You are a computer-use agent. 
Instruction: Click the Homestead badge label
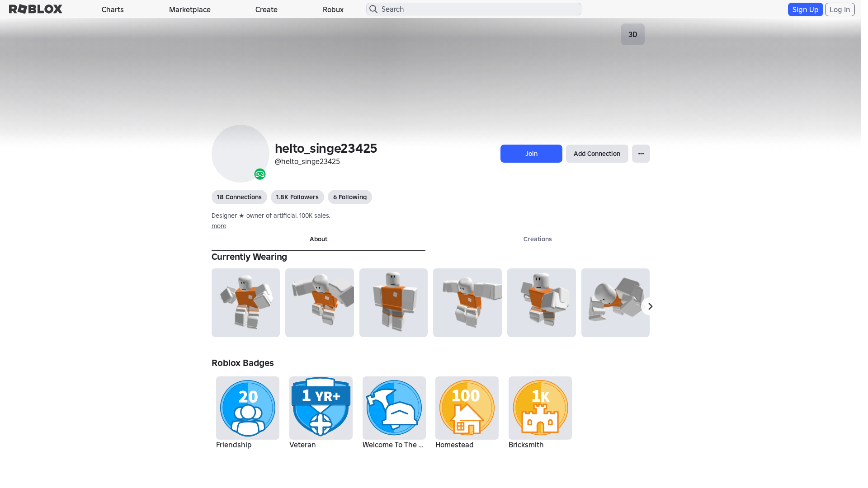click(454, 445)
